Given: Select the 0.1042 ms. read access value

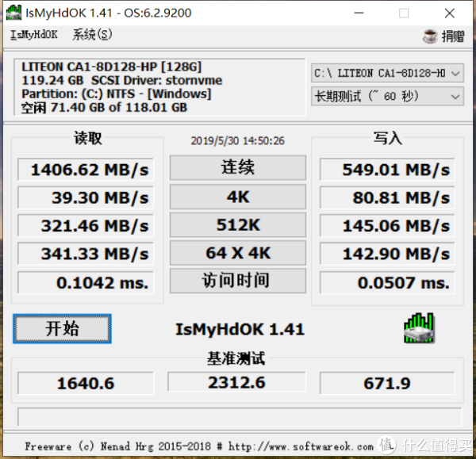Looking at the screenshot, I should [86, 282].
